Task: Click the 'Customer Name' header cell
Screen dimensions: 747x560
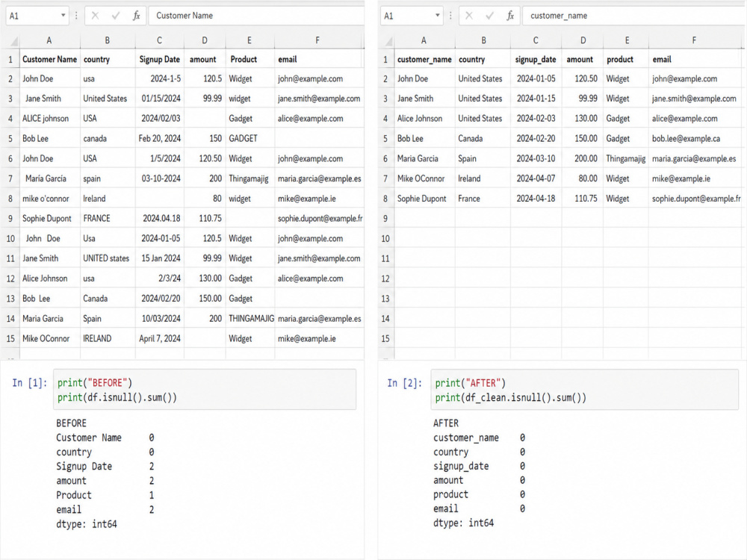Action: coord(49,60)
